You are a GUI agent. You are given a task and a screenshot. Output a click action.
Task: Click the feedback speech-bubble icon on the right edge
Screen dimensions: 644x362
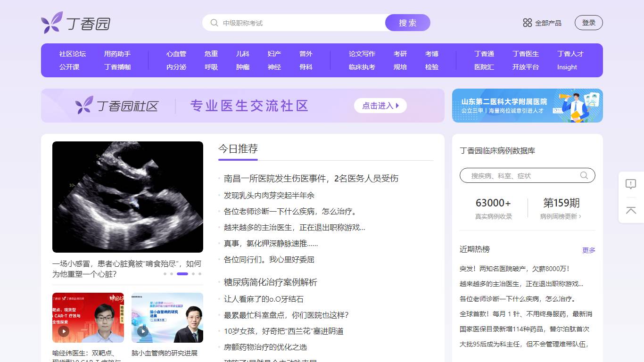(x=631, y=184)
